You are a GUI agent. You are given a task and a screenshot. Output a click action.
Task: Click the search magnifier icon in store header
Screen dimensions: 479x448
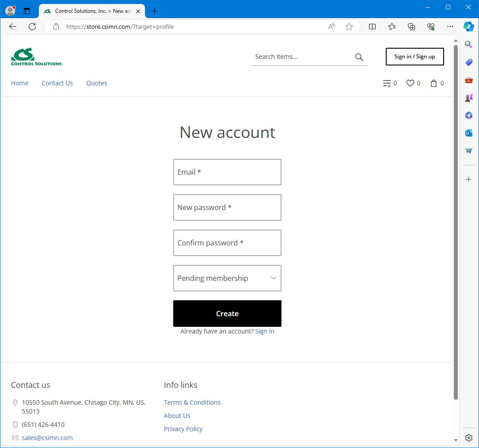pos(359,57)
